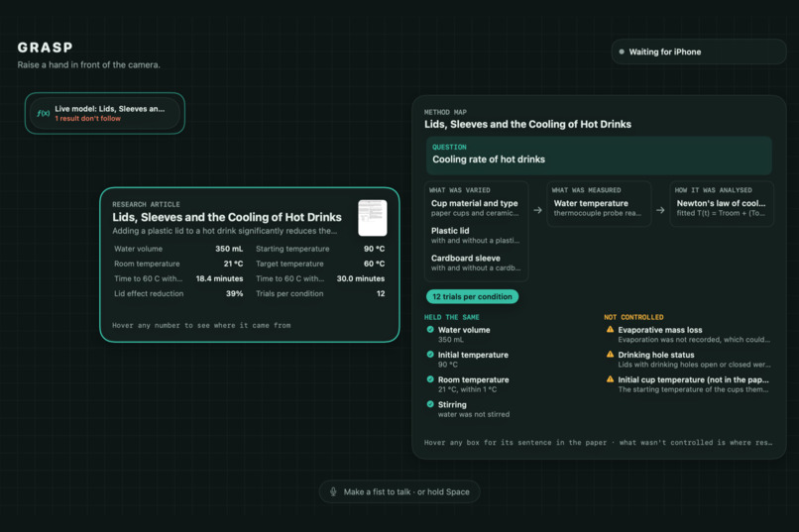Click 'Make a fist to talk · or hold Space' bar
The image size is (799, 532).
[x=399, y=491]
